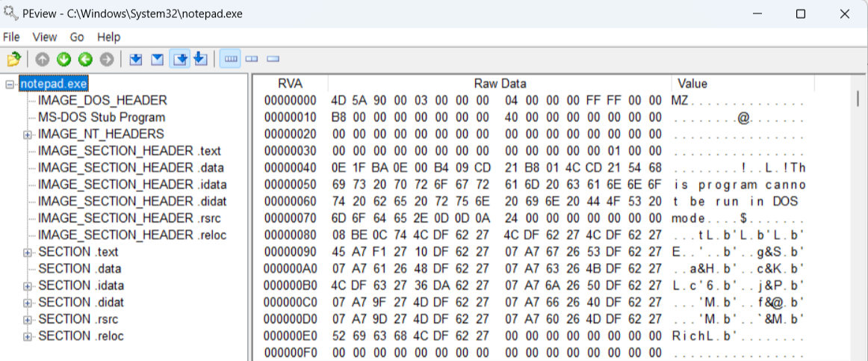Click the blue envelope-shaped toolbar icon
This screenshot has width=868, height=361.
click(157, 59)
